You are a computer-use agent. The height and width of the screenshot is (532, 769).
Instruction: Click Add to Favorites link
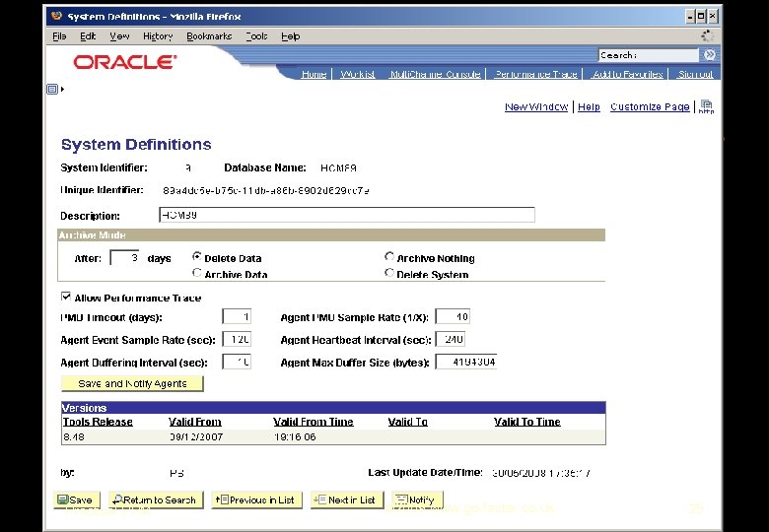628,74
